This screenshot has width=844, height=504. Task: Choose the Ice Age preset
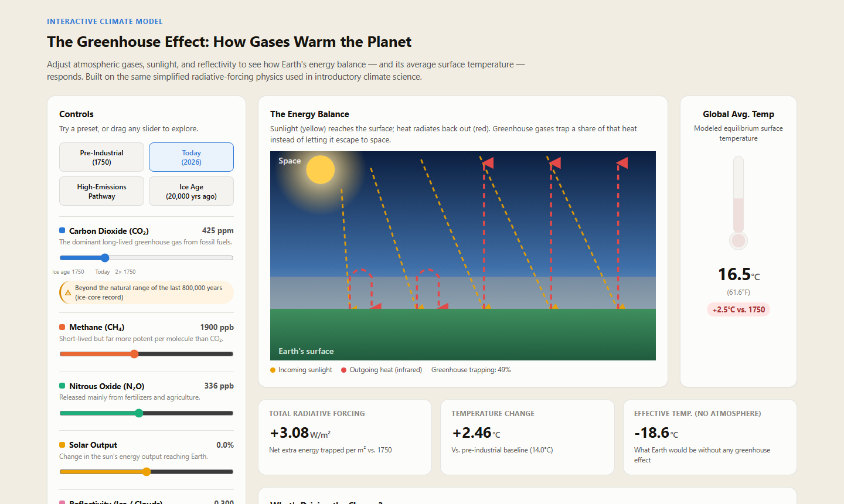pos(191,191)
